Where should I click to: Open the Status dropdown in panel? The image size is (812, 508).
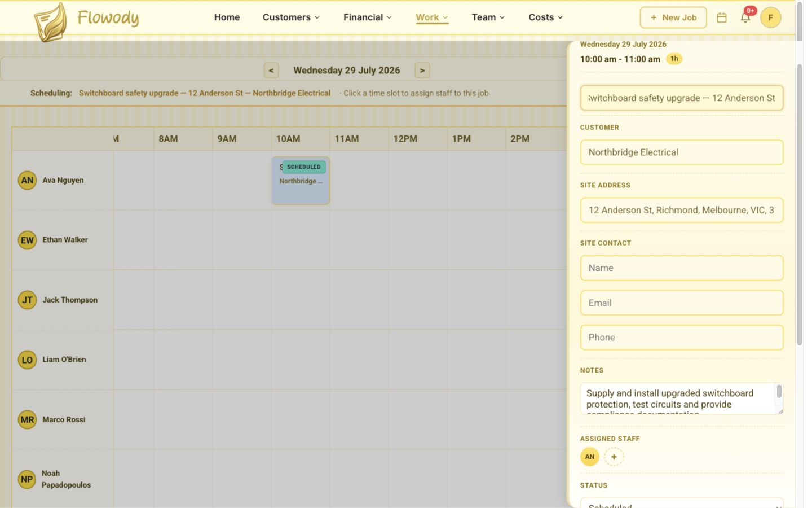pos(682,503)
